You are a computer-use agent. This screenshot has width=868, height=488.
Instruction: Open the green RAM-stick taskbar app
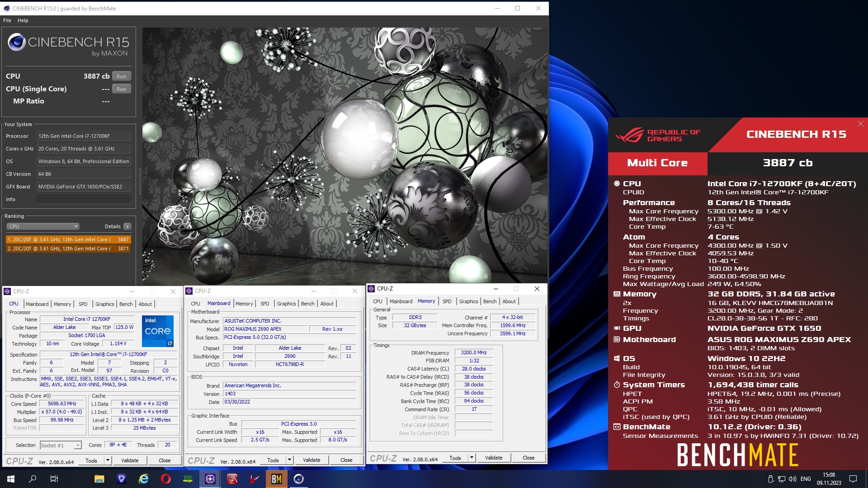pyautogui.click(x=188, y=479)
